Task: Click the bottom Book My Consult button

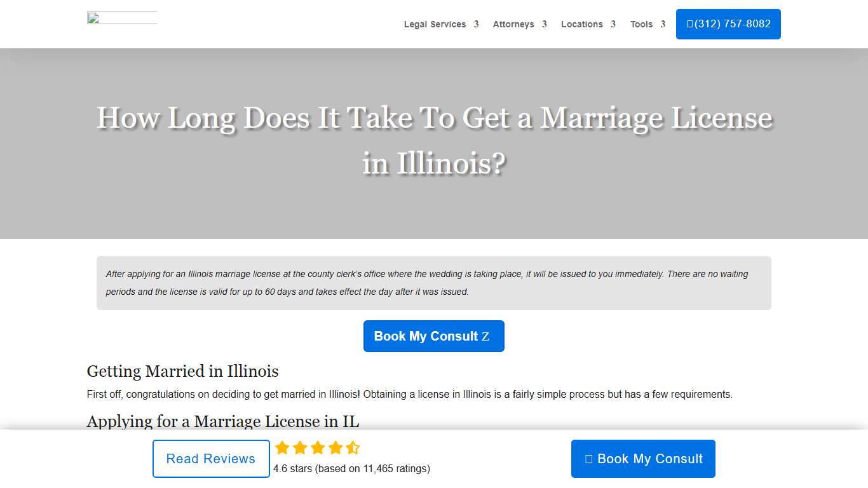Action: click(x=643, y=458)
